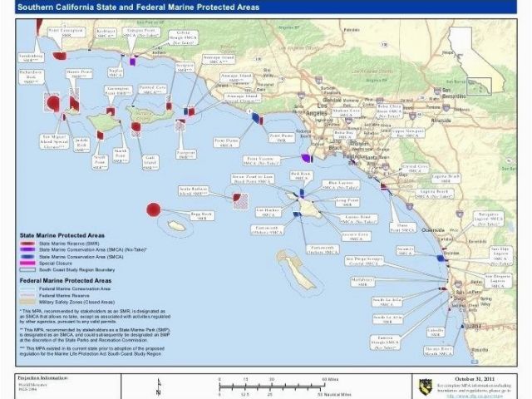The height and width of the screenshot is (399, 532).
Task: Click the Cabrillo SMR label
Action: click(436, 332)
